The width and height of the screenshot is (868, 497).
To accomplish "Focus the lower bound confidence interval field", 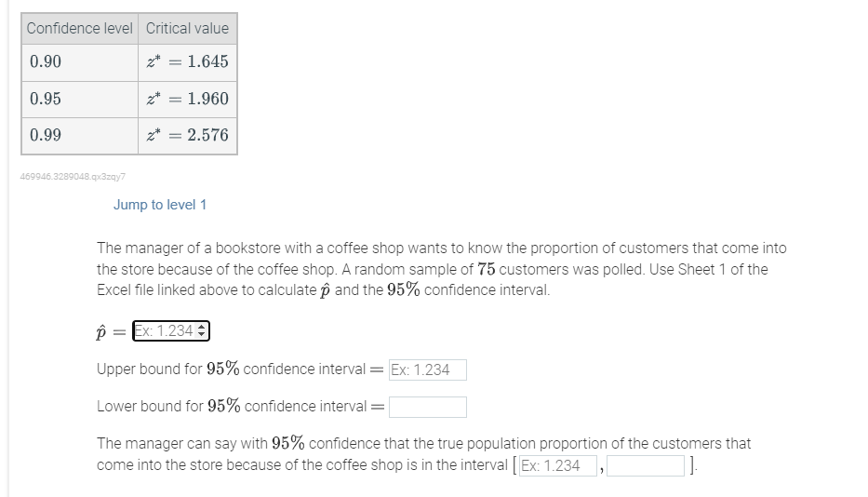I will point(427,407).
